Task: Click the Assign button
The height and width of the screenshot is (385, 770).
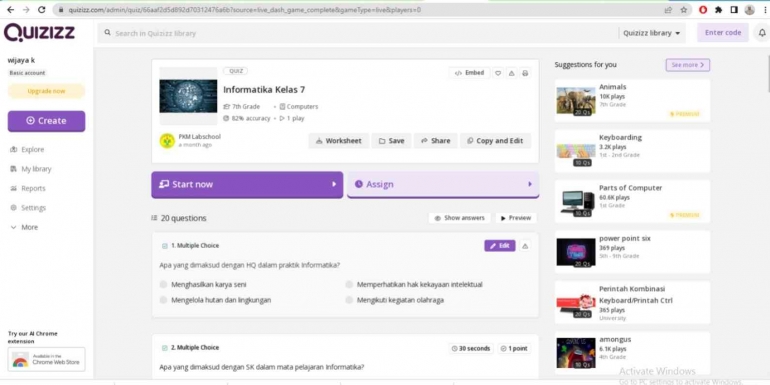Action: point(443,185)
